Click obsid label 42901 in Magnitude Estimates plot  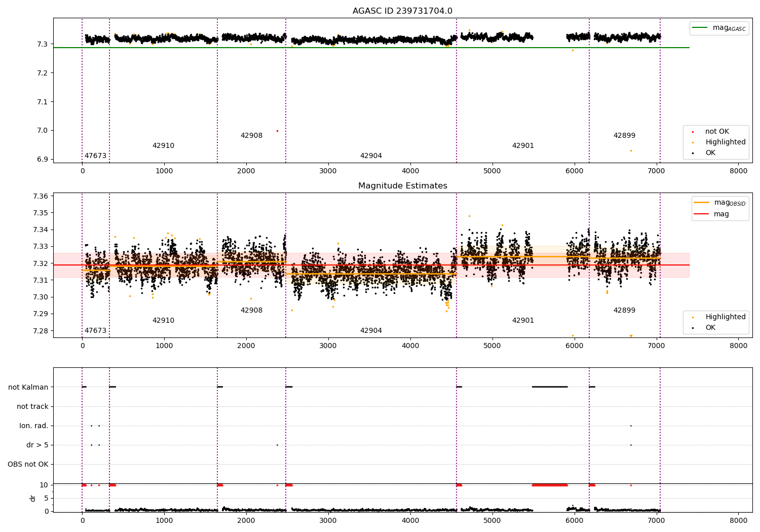(x=523, y=321)
